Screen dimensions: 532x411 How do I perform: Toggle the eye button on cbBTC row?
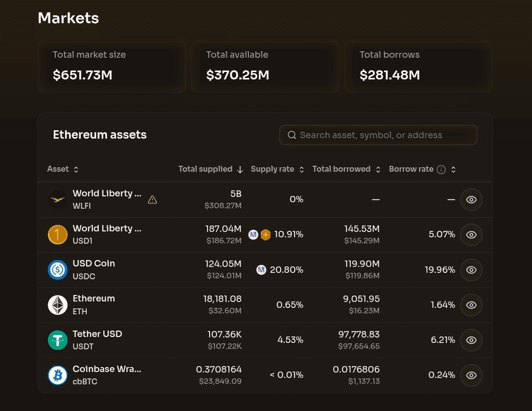471,375
